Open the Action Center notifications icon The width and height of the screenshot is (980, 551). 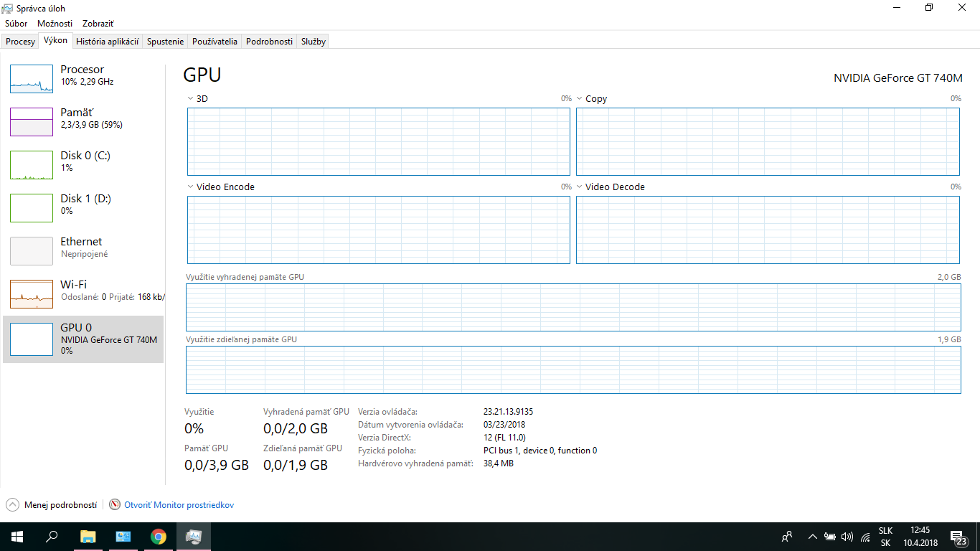(x=958, y=537)
